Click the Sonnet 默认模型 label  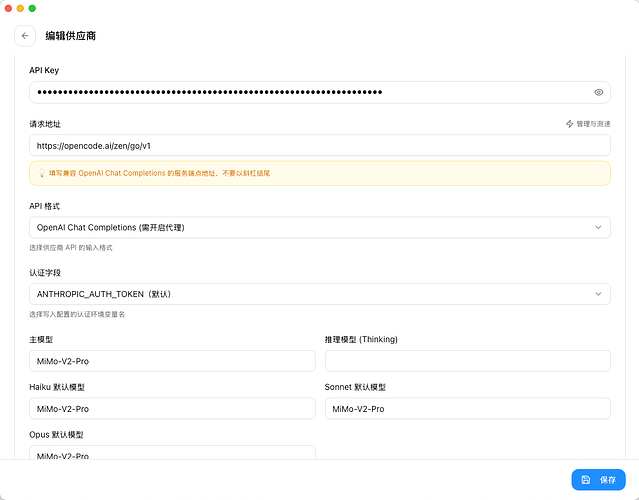point(355,387)
